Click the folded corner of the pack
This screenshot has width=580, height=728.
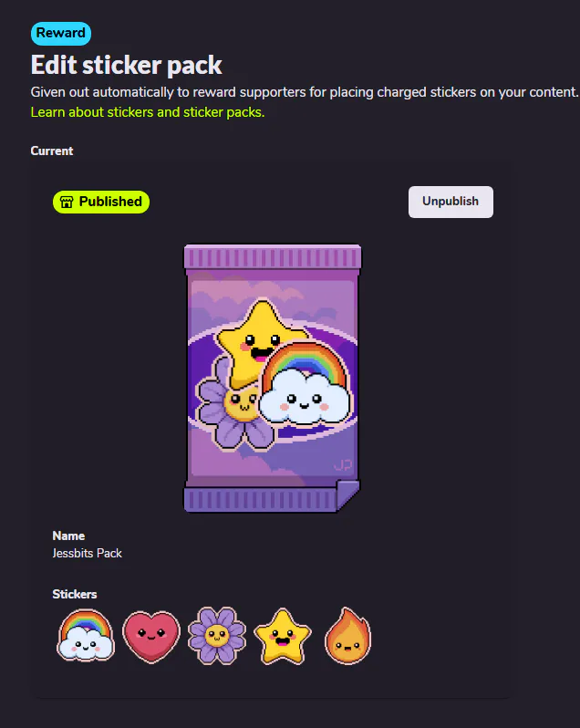(347, 495)
